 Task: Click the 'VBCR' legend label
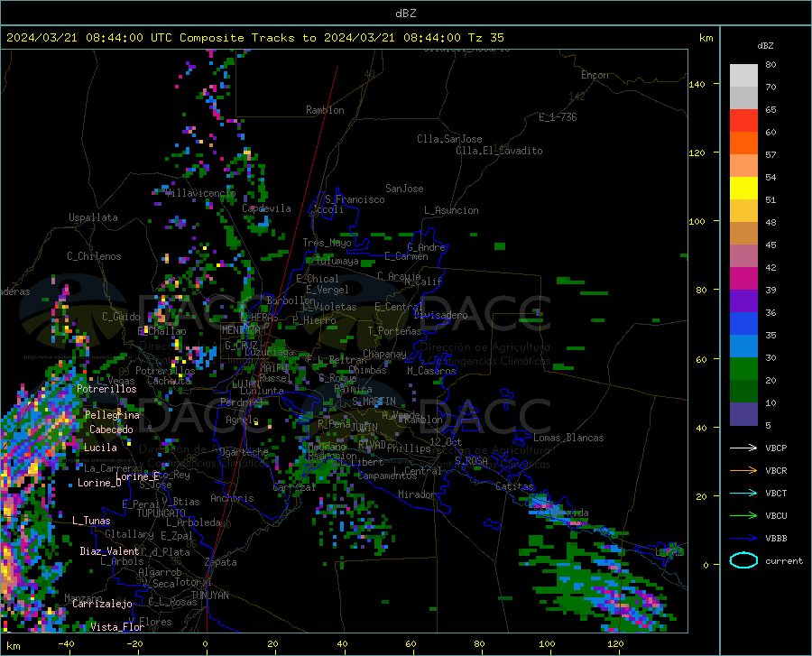[776, 471]
